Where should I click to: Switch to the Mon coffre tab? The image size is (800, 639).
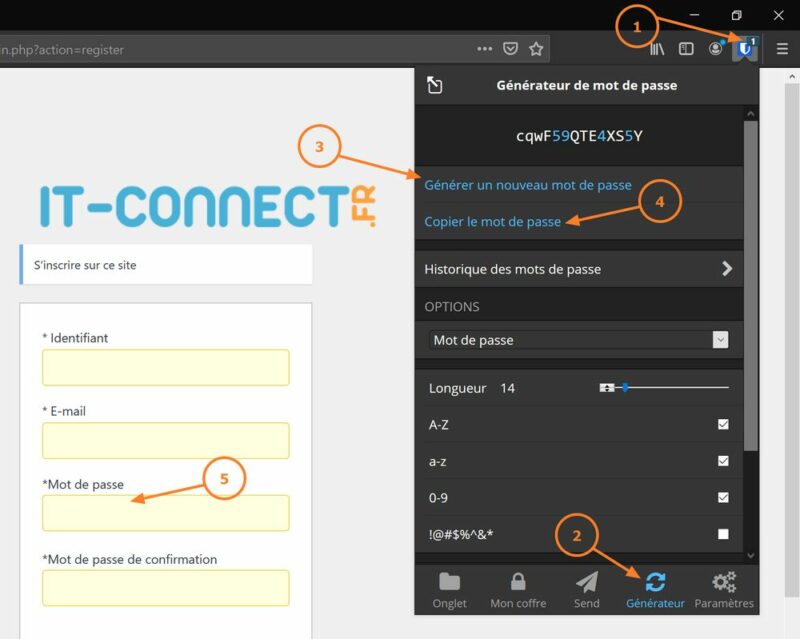518,590
